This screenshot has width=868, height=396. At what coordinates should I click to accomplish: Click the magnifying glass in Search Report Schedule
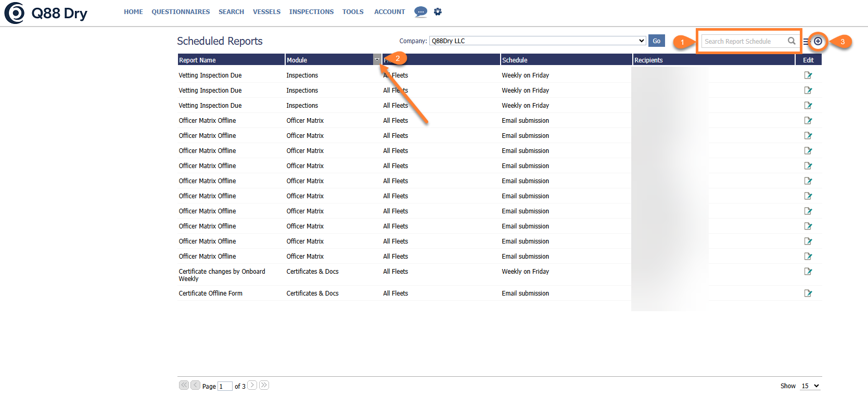pyautogui.click(x=791, y=41)
